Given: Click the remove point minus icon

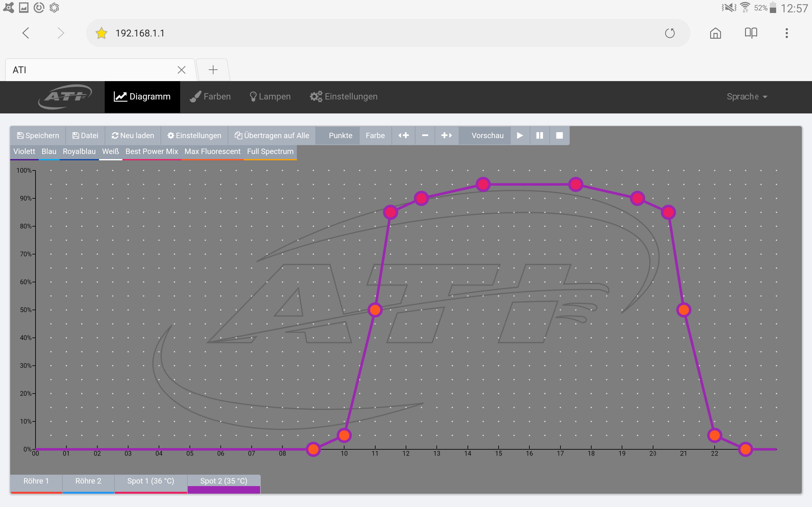Looking at the screenshot, I should [x=425, y=136].
